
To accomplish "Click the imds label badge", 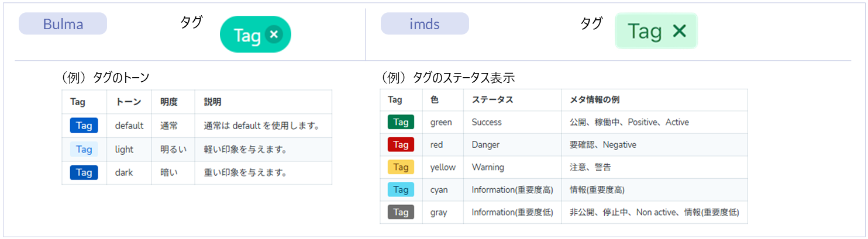I will pyautogui.click(x=425, y=24).
